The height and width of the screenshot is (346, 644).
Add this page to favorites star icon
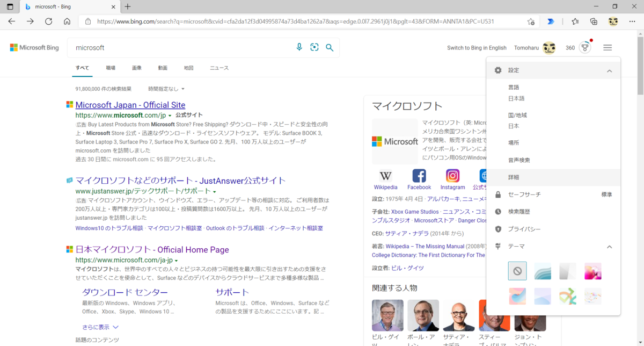tap(531, 21)
